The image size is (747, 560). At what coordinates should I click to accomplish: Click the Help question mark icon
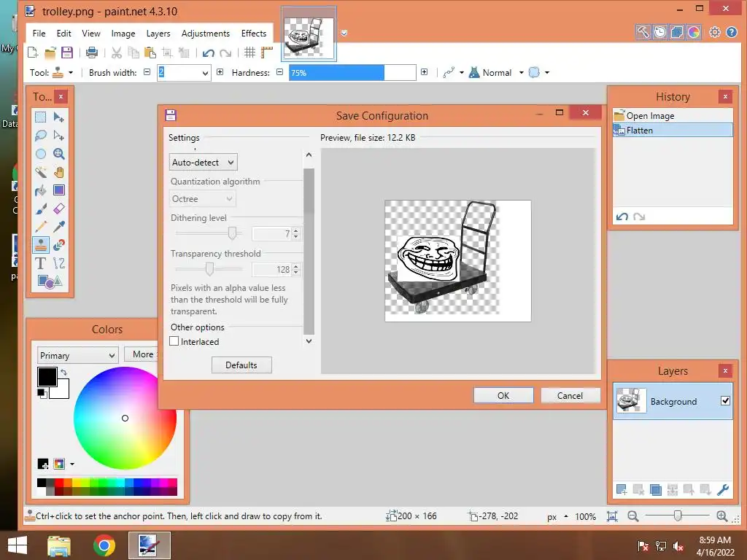tap(732, 32)
